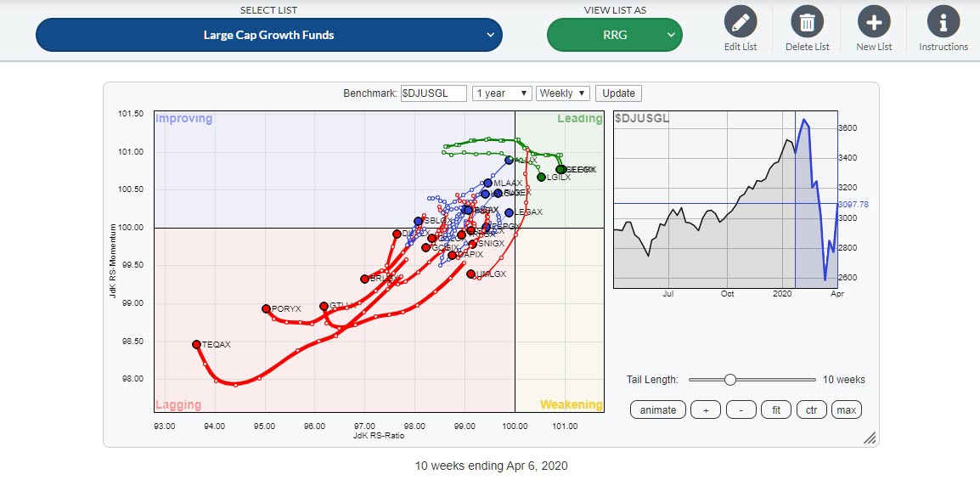Open the RRG view selector dropdown
This screenshot has height=480, width=980.
click(614, 35)
